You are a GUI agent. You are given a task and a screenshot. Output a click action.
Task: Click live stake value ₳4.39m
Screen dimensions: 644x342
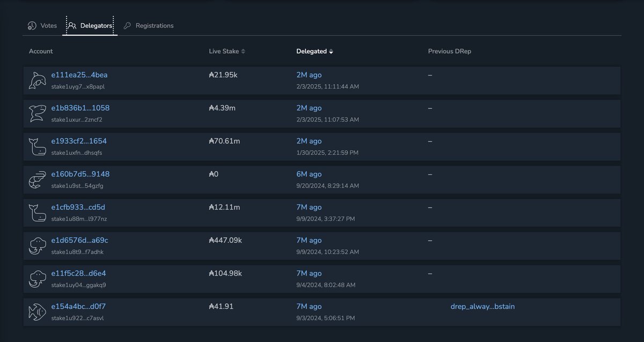222,108
